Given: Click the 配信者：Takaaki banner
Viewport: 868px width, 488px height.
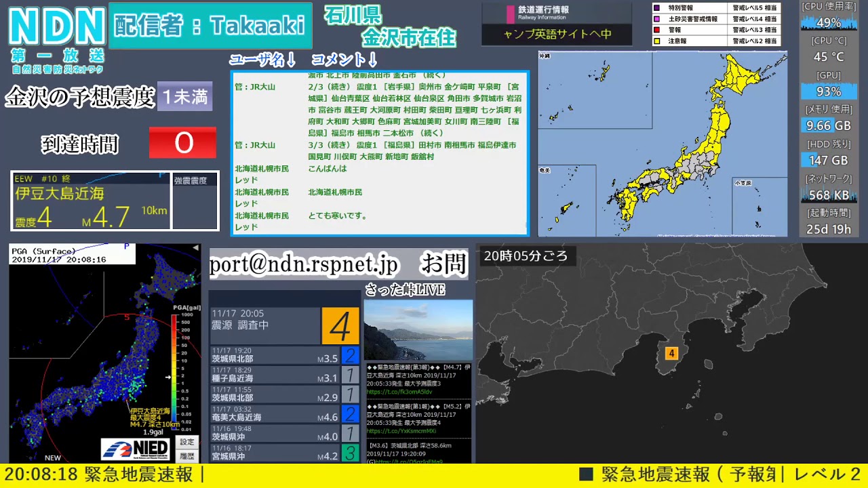Looking at the screenshot, I should pyautogui.click(x=210, y=26).
